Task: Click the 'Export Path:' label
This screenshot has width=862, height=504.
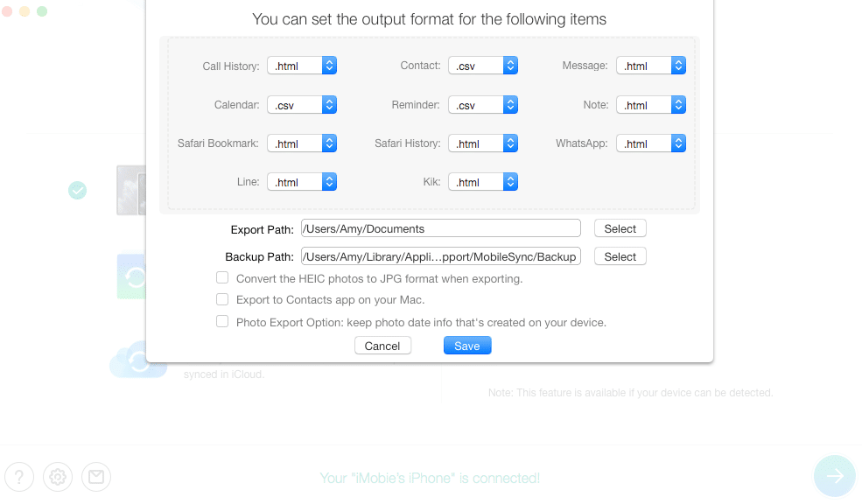Action: [x=263, y=230]
